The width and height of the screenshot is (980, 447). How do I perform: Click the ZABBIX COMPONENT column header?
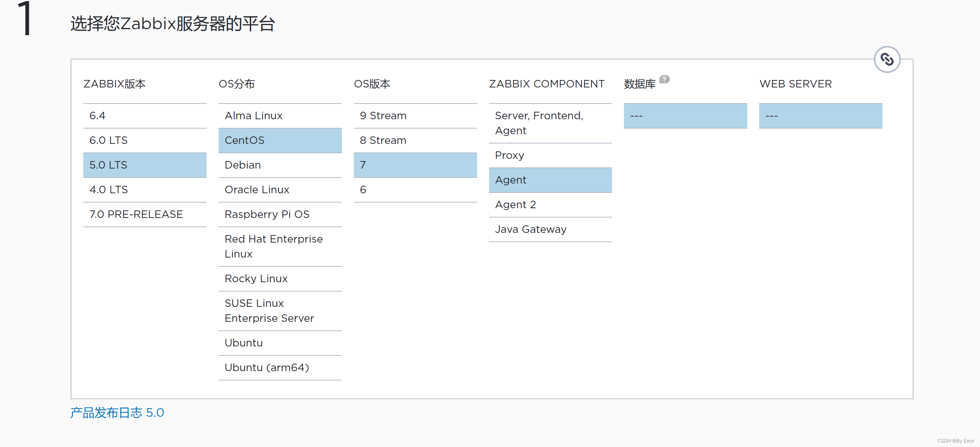pos(547,84)
